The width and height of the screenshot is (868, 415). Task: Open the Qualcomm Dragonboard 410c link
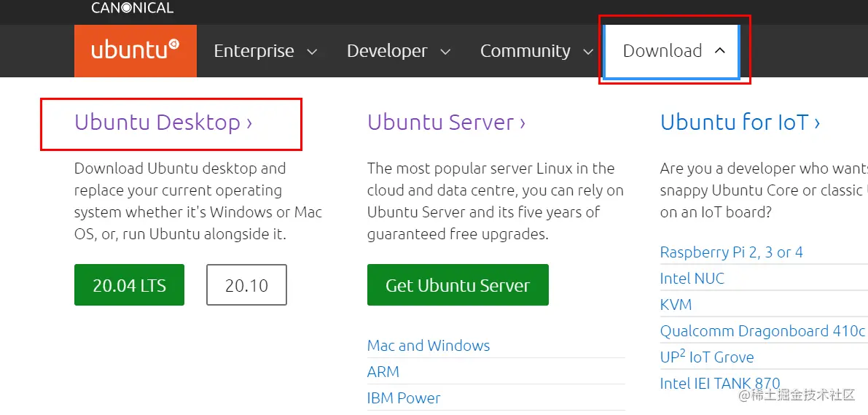point(762,331)
